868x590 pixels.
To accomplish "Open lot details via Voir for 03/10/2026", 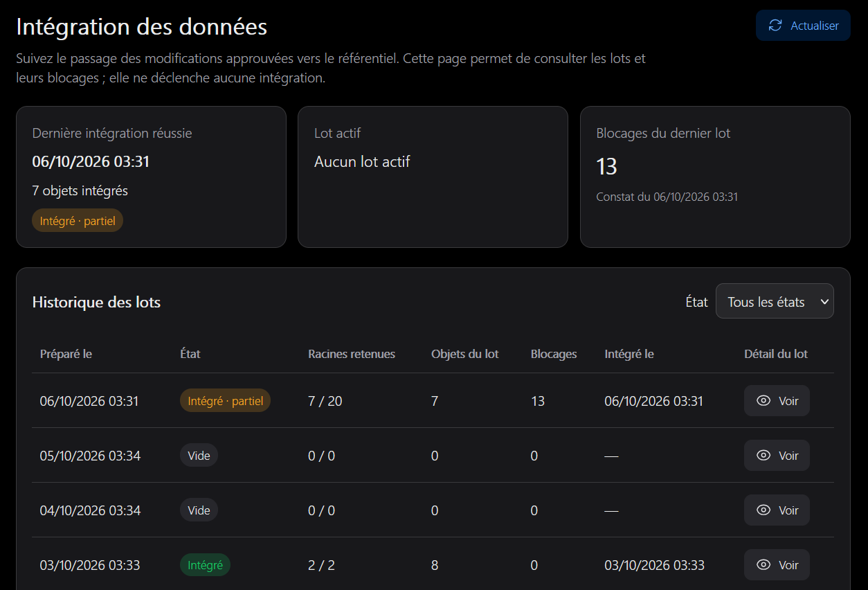I will (777, 565).
